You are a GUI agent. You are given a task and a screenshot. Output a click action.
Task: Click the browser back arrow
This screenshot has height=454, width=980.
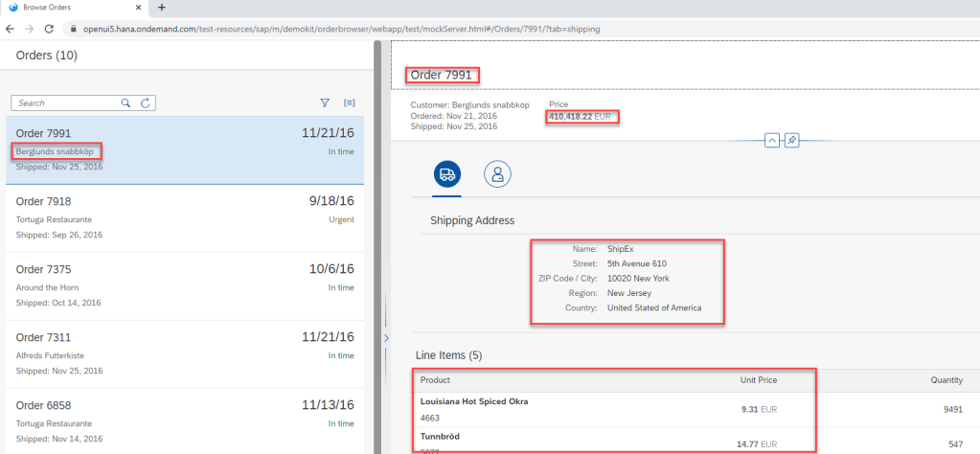click(x=11, y=29)
